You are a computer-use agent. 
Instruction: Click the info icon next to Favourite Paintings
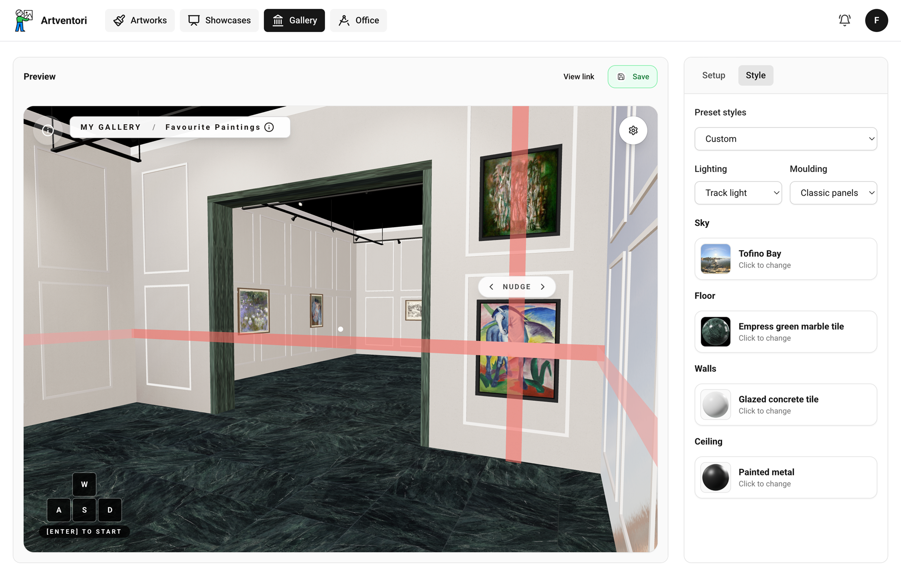[269, 127]
